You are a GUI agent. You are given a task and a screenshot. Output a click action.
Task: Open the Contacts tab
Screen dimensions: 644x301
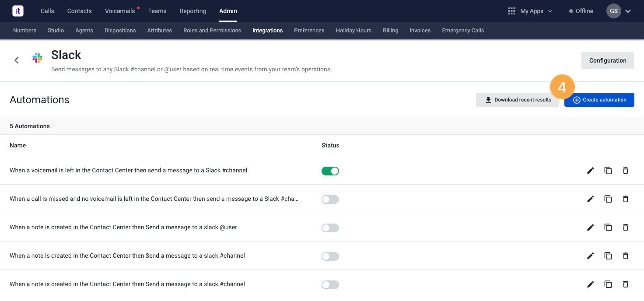point(80,11)
